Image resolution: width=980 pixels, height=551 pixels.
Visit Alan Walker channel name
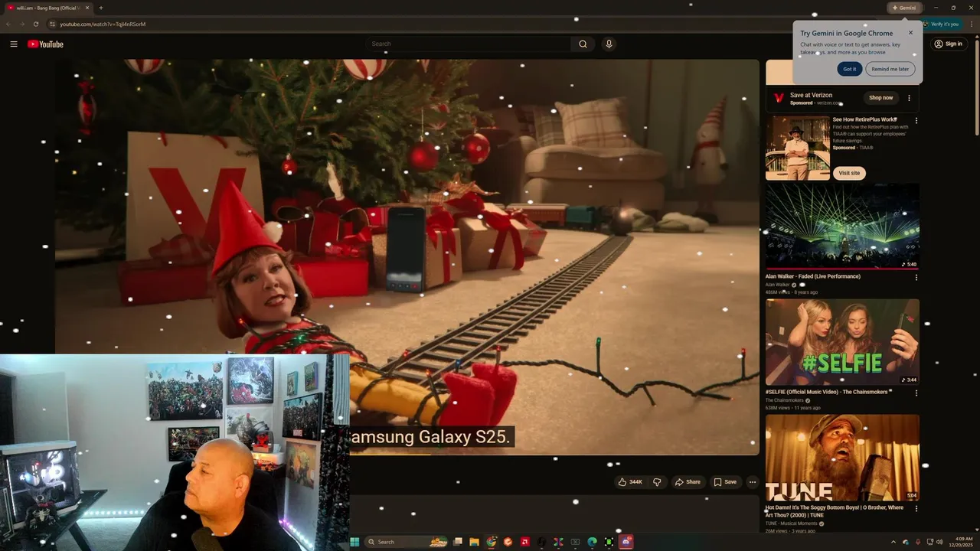(x=778, y=285)
